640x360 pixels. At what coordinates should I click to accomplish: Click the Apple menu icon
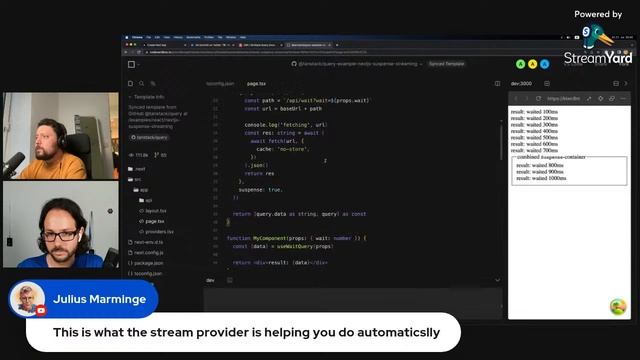[127, 37]
